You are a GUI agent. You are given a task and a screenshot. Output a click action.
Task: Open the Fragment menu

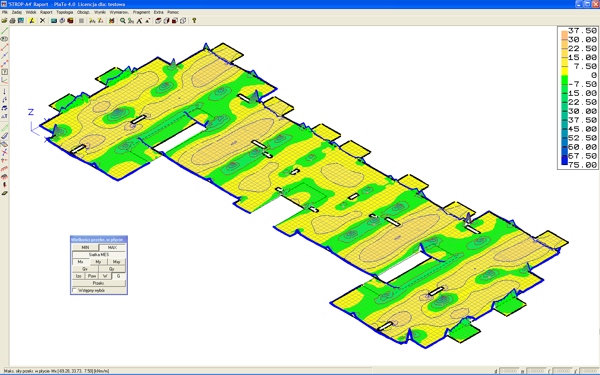(x=141, y=12)
